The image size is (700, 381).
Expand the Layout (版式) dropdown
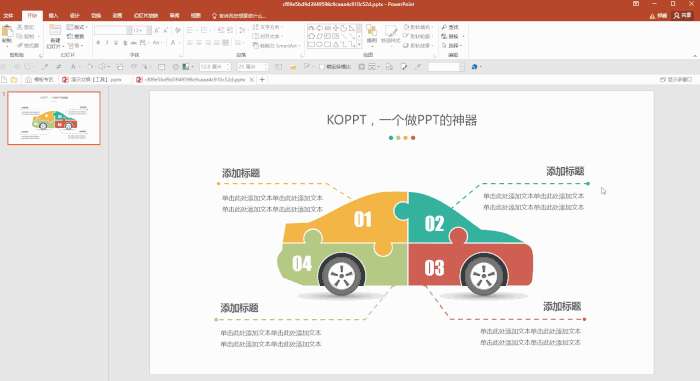[77, 27]
